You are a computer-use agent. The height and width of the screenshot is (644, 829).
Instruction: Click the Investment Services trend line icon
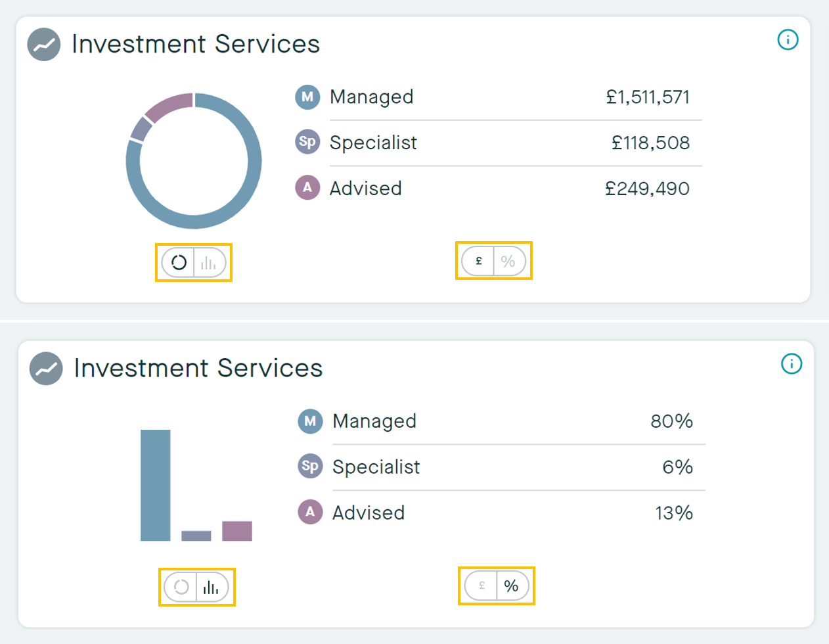tap(43, 44)
